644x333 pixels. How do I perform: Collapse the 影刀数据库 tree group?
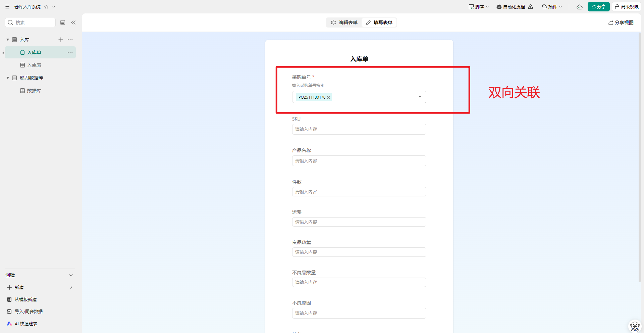pyautogui.click(x=8, y=78)
